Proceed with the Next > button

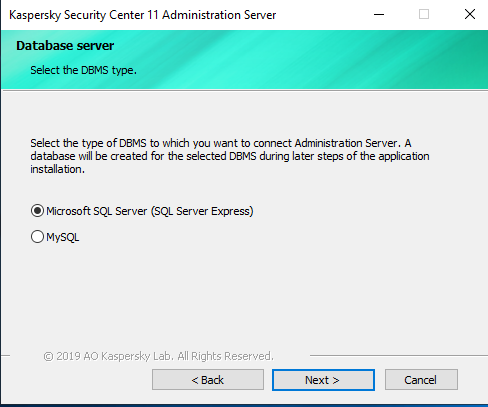[x=323, y=380]
